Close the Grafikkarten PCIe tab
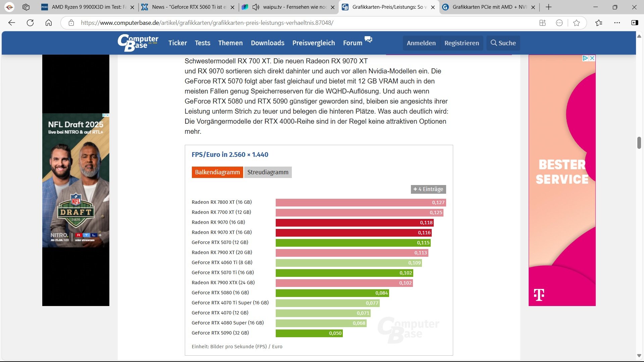The height and width of the screenshot is (362, 644). [533, 7]
